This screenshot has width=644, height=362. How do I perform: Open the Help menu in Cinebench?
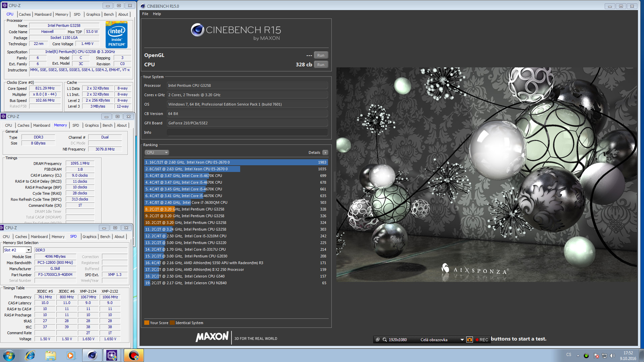pyautogui.click(x=157, y=14)
